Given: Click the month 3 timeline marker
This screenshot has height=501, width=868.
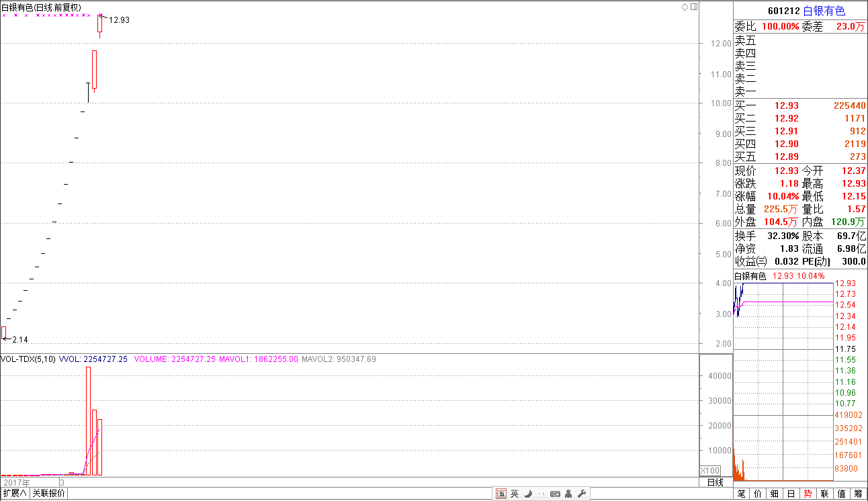Looking at the screenshot, I should click(62, 482).
